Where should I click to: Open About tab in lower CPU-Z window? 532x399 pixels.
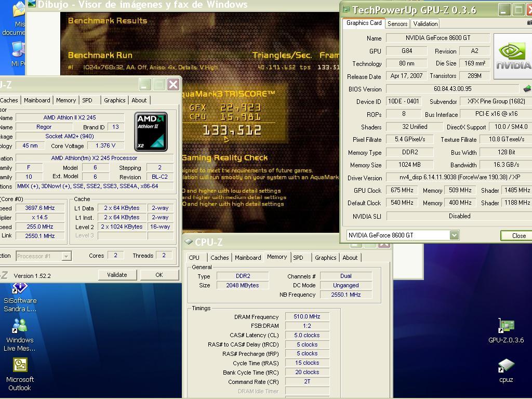(x=350, y=258)
